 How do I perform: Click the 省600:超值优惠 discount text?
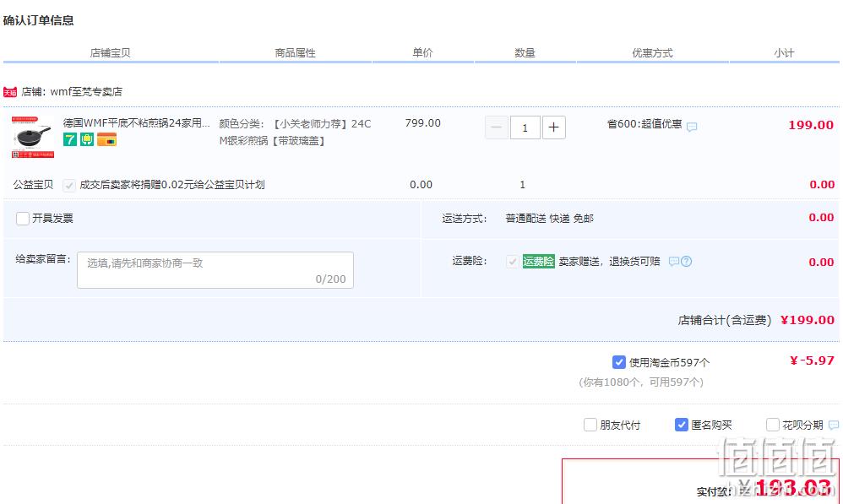[644, 124]
